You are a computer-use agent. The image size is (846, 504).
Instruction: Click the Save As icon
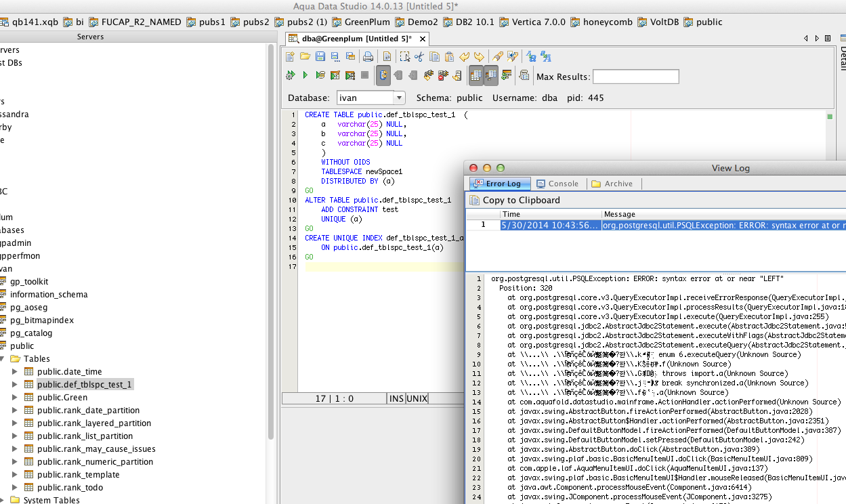[335, 57]
